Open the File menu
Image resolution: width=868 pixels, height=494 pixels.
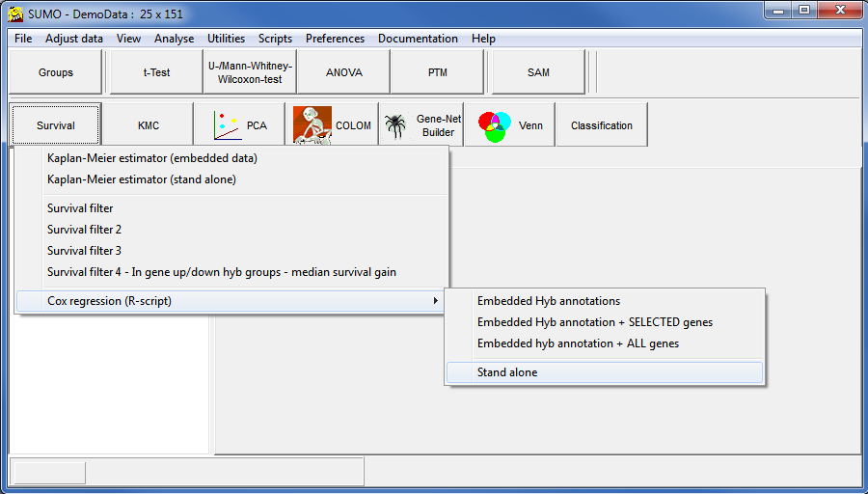(23, 39)
